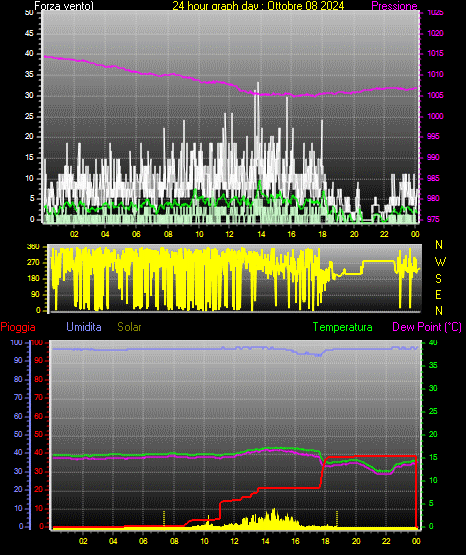Image resolution: width=466 pixels, height=555 pixels.
Task: Click the 24 hour graph day title
Action: click(258, 6)
